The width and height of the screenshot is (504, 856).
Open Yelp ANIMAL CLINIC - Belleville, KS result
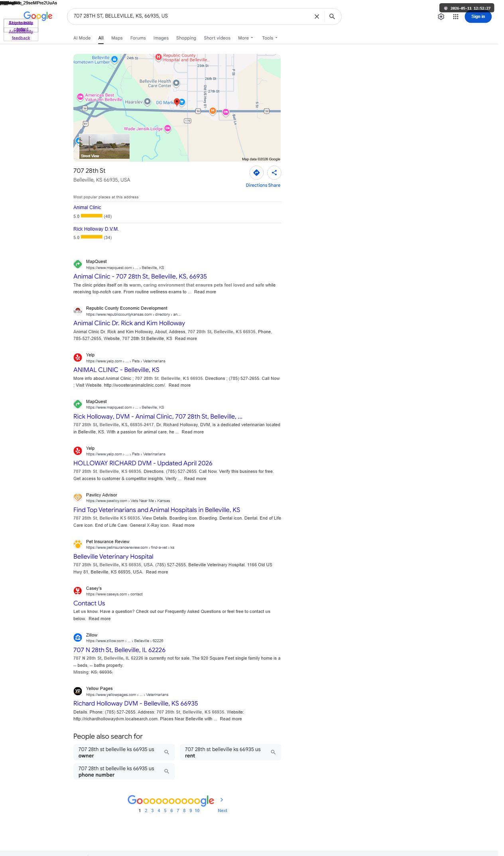(x=116, y=370)
